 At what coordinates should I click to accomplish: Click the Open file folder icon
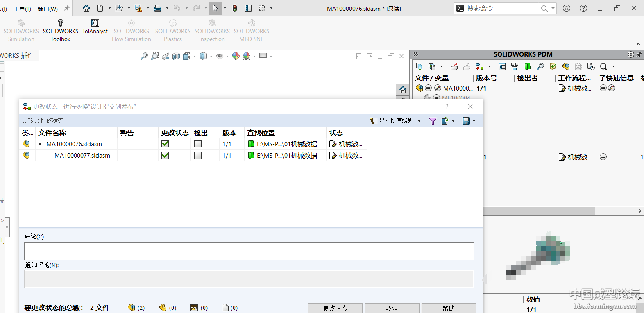point(119,8)
